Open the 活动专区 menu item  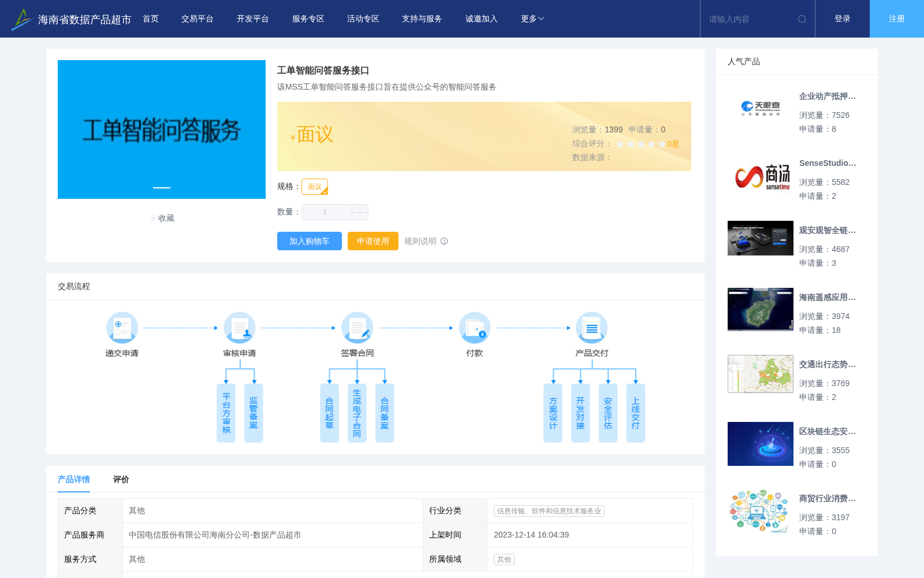363,19
